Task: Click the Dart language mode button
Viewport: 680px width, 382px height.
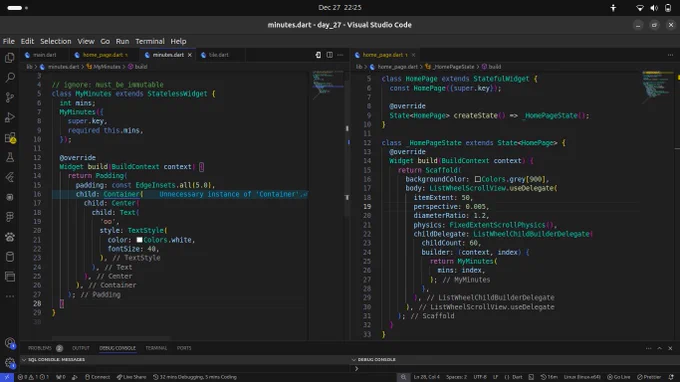Action: 513,377
